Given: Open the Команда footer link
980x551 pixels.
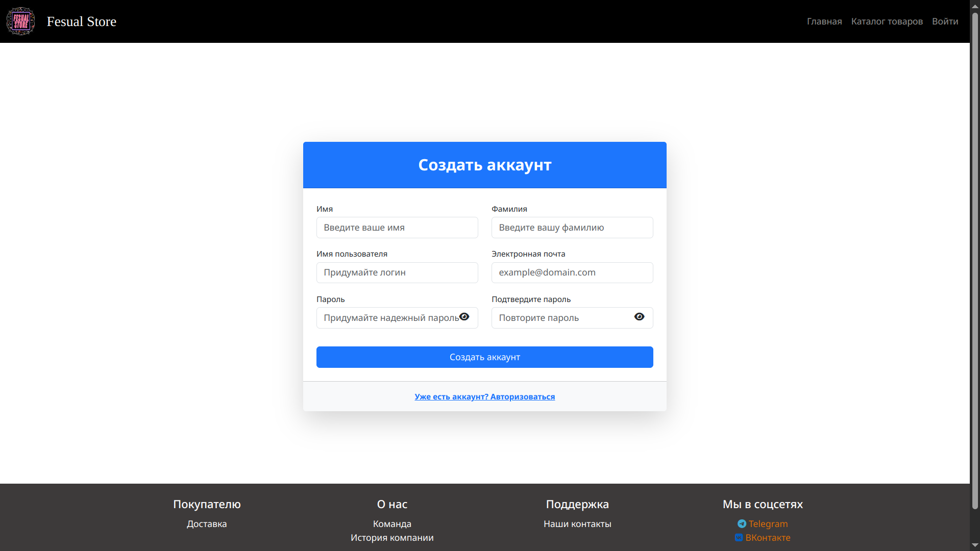Looking at the screenshot, I should point(392,524).
